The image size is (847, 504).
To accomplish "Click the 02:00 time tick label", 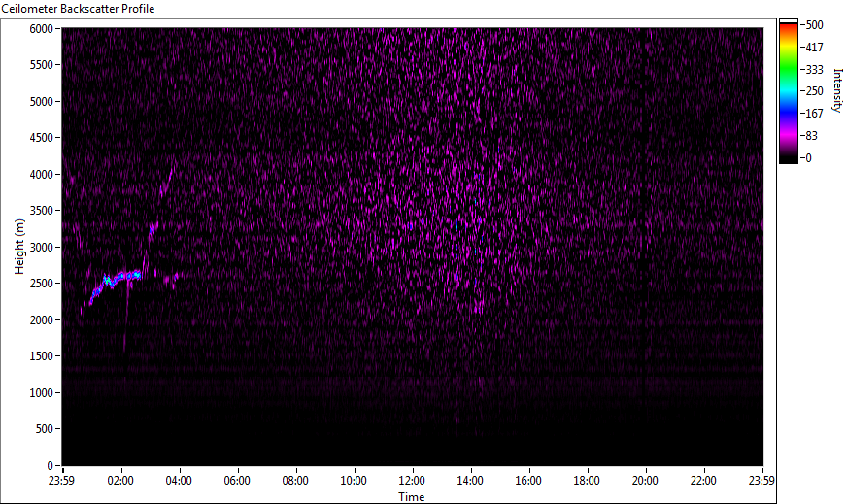I will (x=120, y=481).
